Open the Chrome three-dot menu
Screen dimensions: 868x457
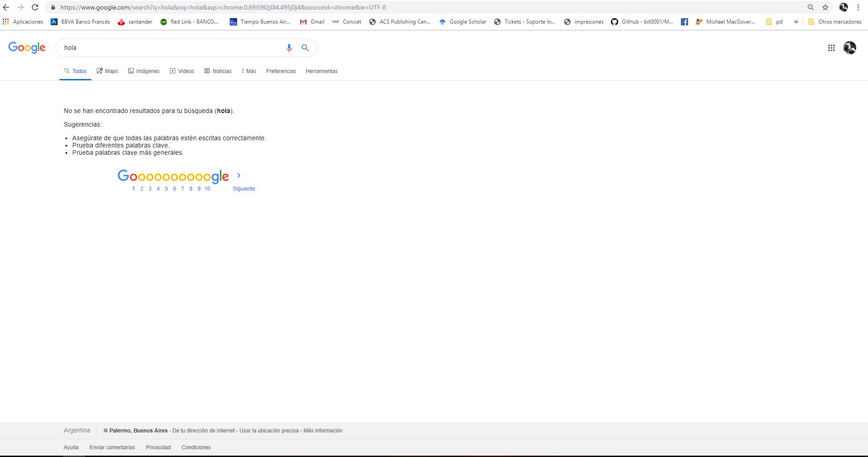858,7
